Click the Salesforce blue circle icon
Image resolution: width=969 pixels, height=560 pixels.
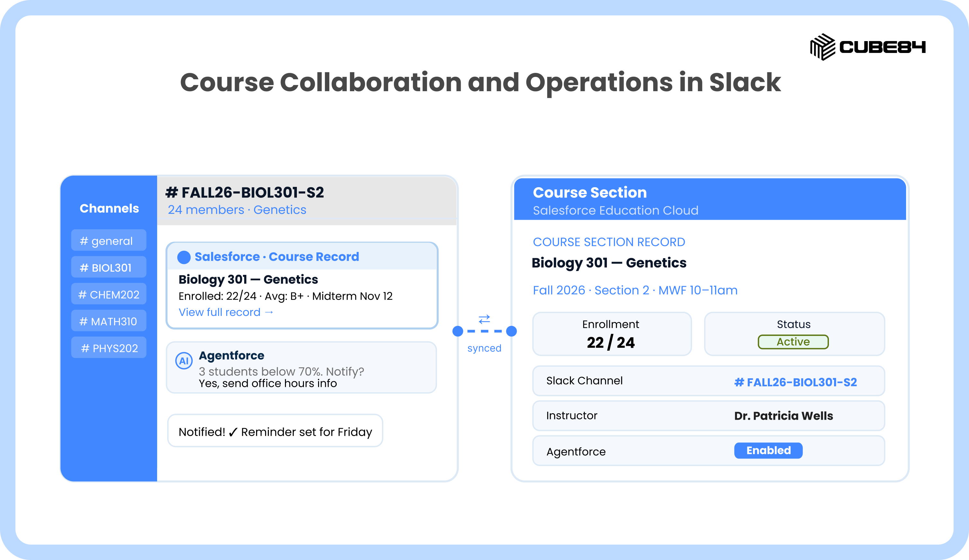pyautogui.click(x=184, y=257)
